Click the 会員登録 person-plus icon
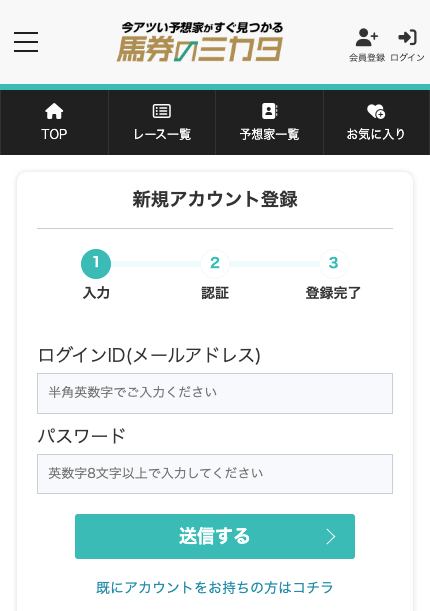430x611 pixels. click(x=367, y=37)
